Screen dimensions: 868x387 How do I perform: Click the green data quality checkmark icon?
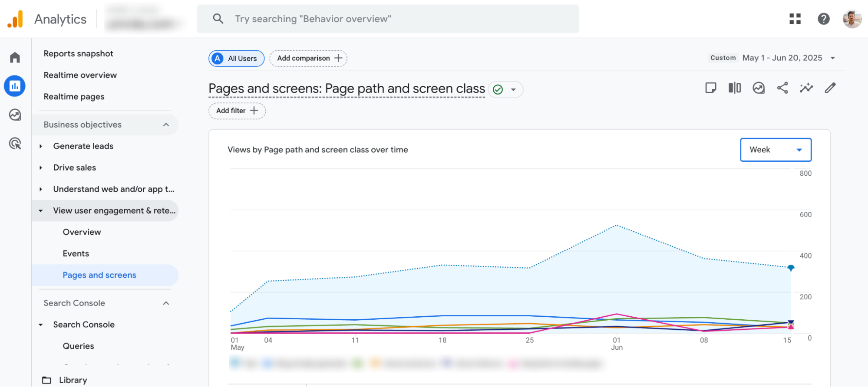click(498, 89)
